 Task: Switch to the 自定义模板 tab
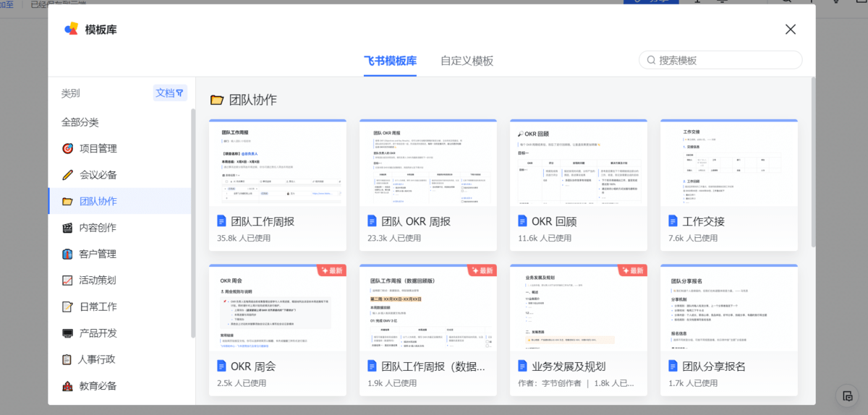[467, 61]
